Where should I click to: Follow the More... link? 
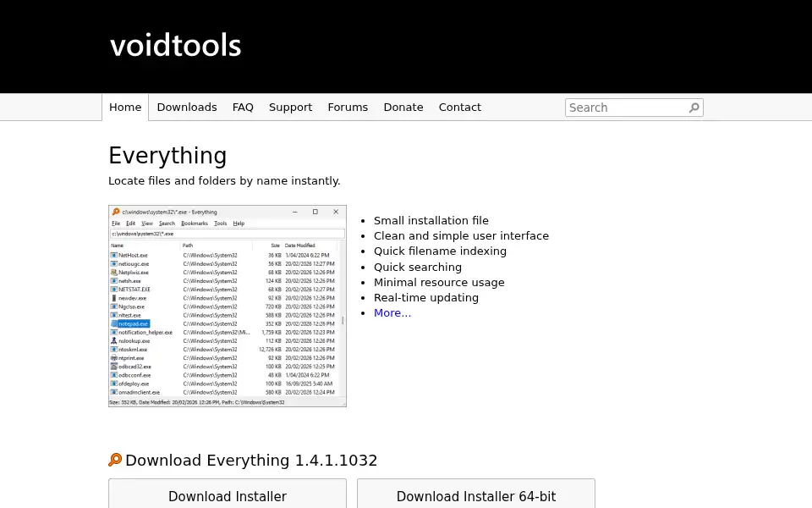click(392, 313)
